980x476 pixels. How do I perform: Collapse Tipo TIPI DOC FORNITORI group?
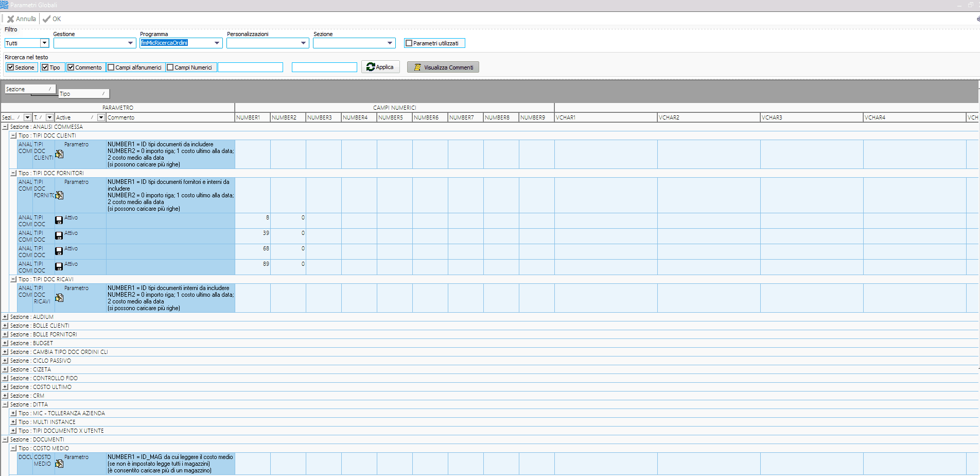[x=13, y=173]
